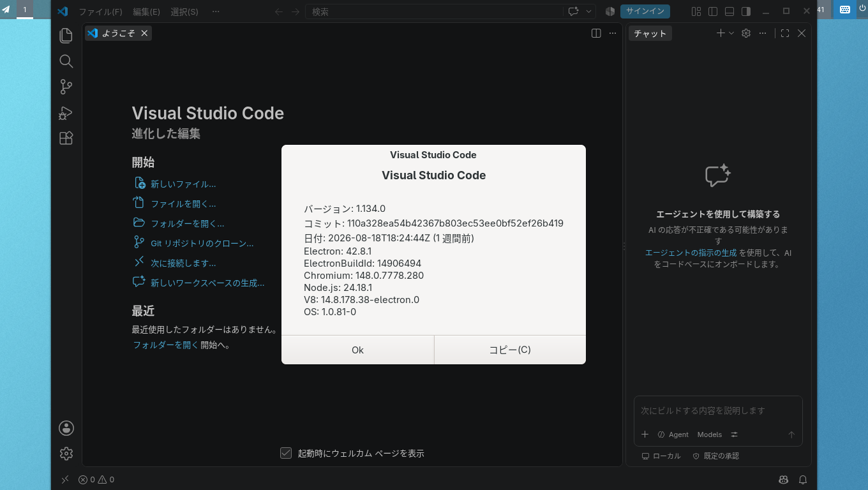This screenshot has width=868, height=490.
Task: Click ファイルを開く... link
Action: 183,204
